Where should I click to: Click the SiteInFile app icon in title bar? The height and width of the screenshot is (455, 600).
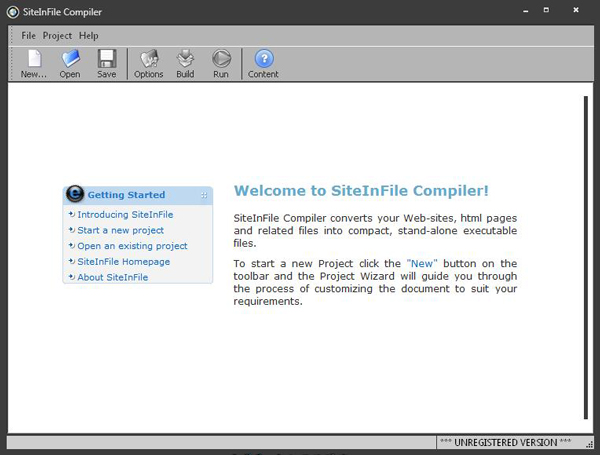pos(13,12)
